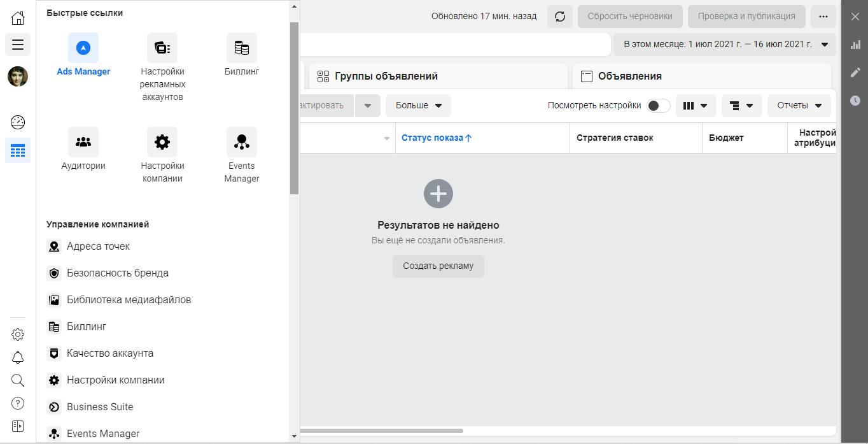
Task: Open the Events Manager quick link icon
Action: (242, 142)
